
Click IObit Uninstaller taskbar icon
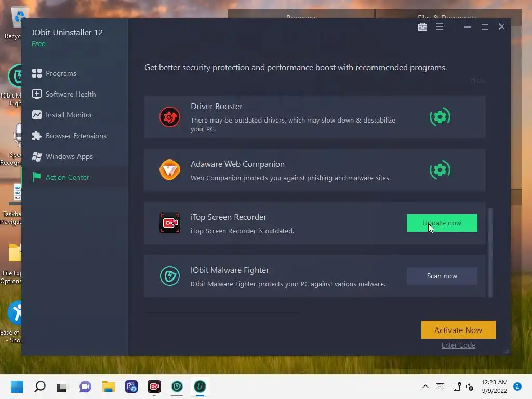point(200,387)
